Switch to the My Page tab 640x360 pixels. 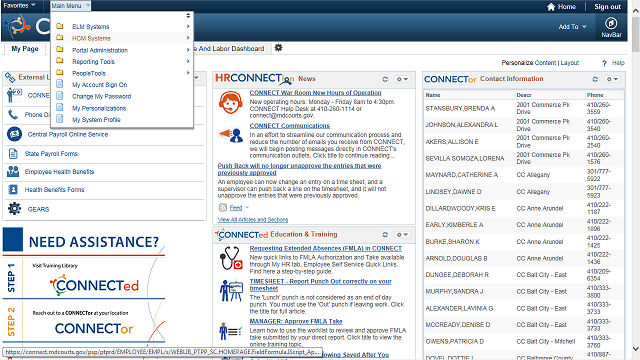25,49
